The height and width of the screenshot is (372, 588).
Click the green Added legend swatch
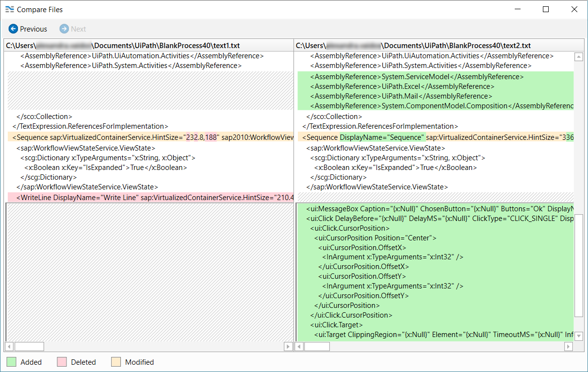pyautogui.click(x=12, y=362)
